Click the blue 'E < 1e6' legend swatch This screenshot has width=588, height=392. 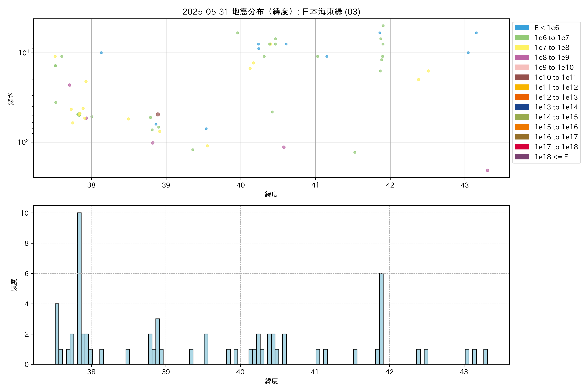click(x=522, y=28)
